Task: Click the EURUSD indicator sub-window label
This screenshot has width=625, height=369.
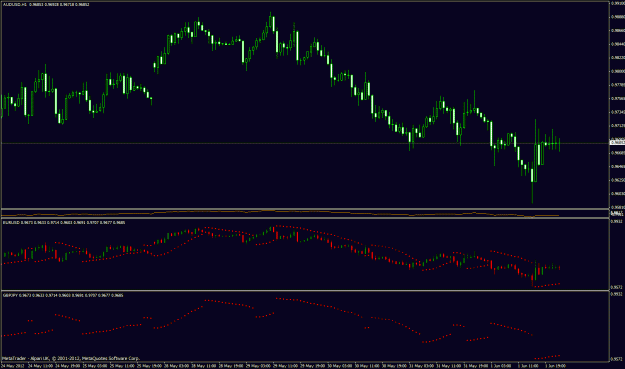Action: [x=64, y=222]
